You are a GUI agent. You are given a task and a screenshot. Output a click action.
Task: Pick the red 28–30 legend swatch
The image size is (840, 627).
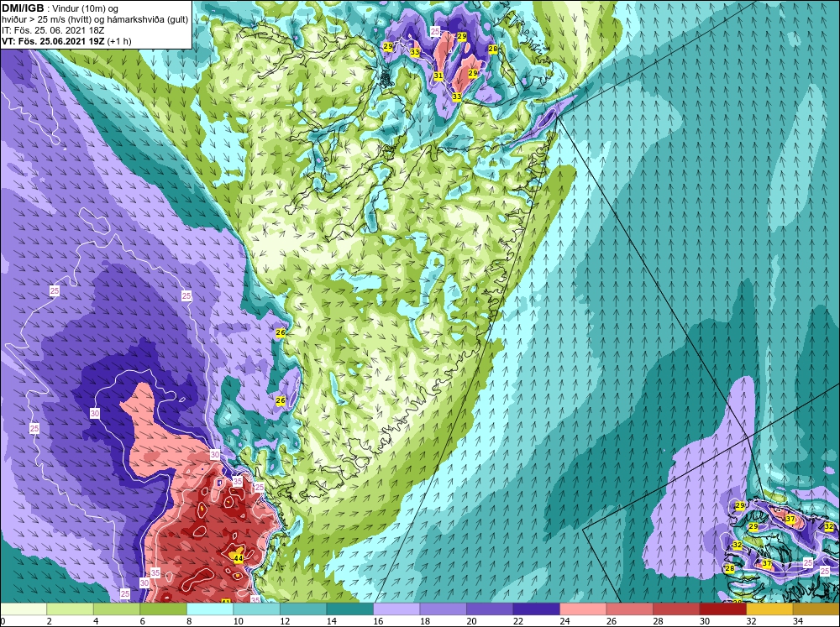coord(676,609)
